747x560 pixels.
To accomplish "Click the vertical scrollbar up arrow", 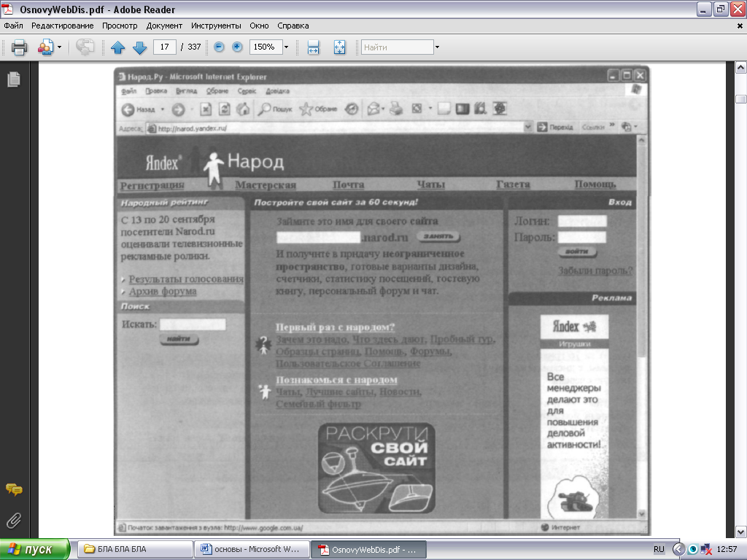I will click(741, 68).
